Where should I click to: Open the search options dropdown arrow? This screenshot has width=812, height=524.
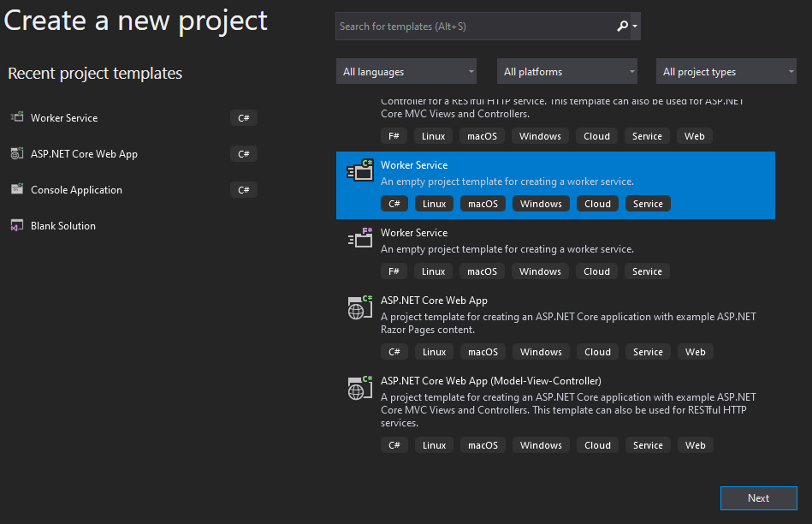[635, 27]
